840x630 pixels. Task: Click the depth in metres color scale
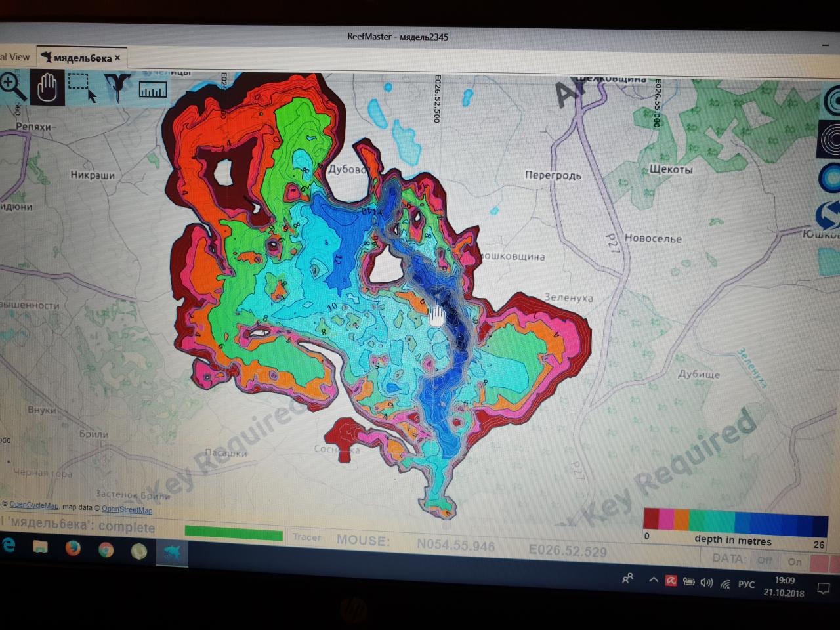point(735,522)
